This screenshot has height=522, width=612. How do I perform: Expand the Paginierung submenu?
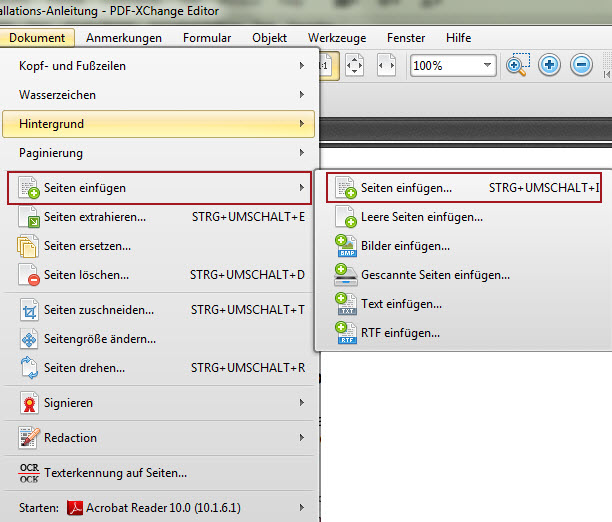coord(158,153)
